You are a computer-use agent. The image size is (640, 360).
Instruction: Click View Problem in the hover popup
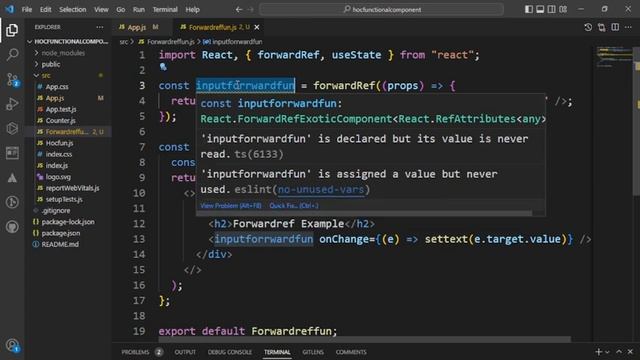(x=231, y=206)
